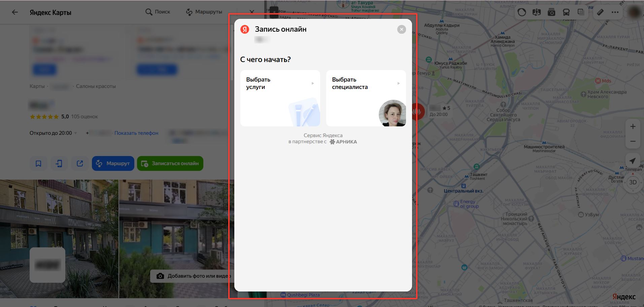
Task: Toggle the traffic layer on the map toolbar
Action: pos(522,12)
